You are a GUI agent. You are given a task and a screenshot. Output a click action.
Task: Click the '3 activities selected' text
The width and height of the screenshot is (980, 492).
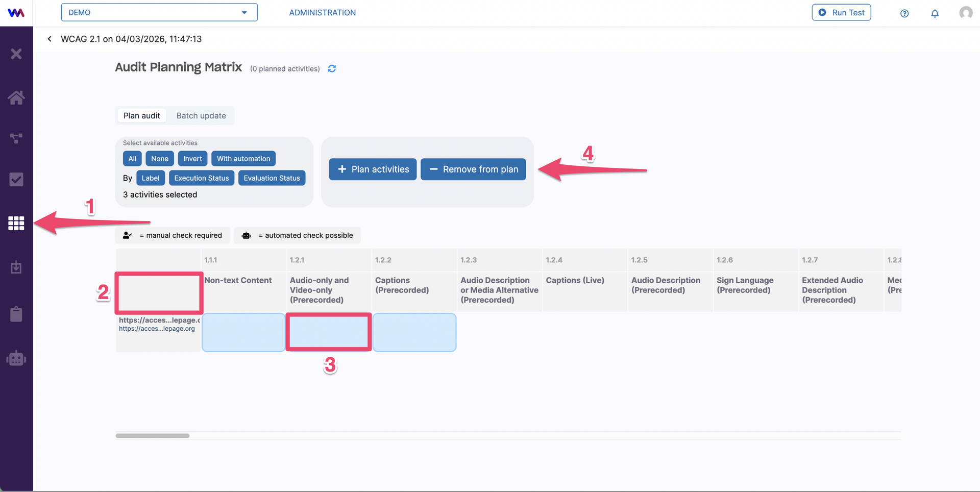coord(160,194)
